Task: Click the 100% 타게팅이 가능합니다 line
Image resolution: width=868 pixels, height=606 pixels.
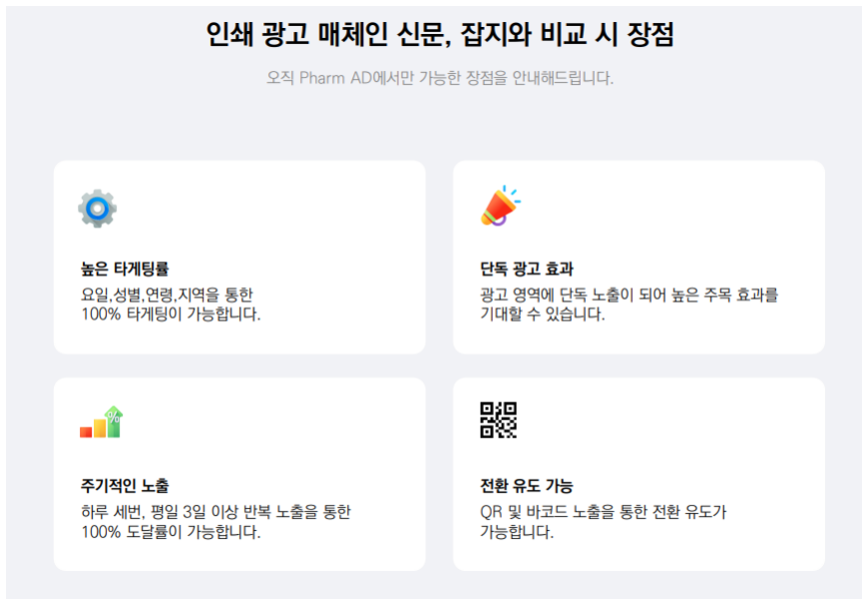Action: 171,314
